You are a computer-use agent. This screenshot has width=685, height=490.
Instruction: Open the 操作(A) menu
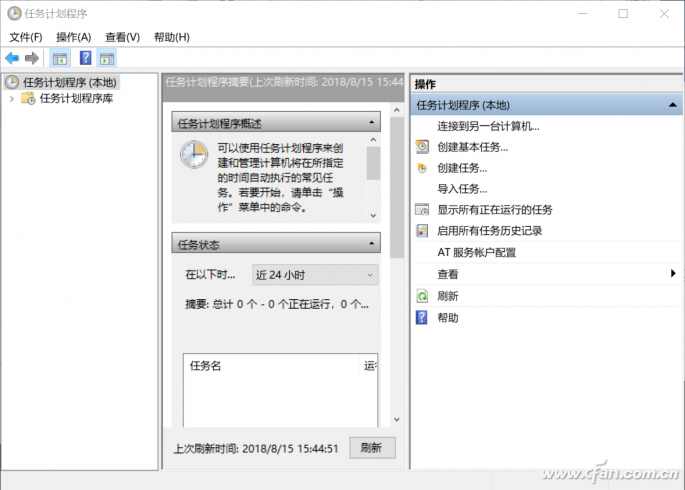[x=73, y=37]
